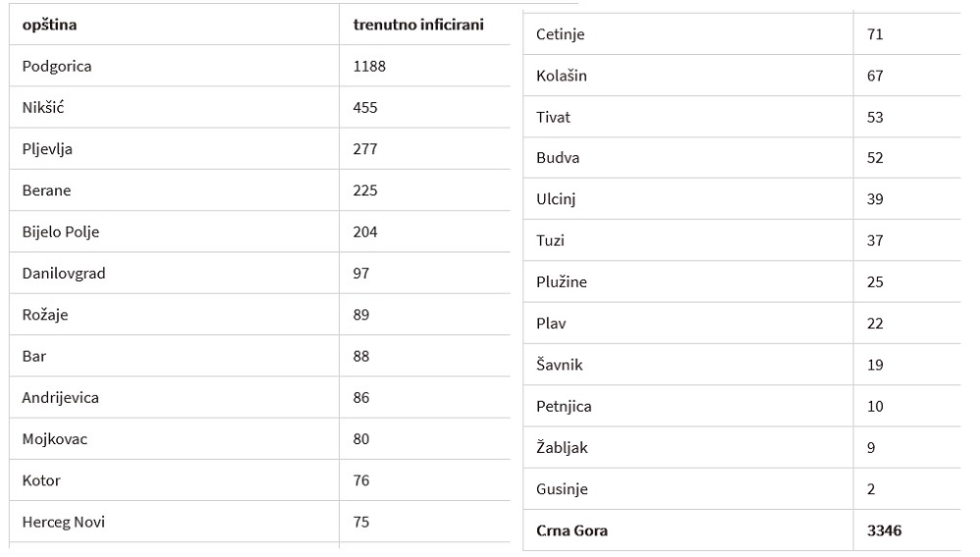Click the Ulcinj row label

click(x=556, y=199)
